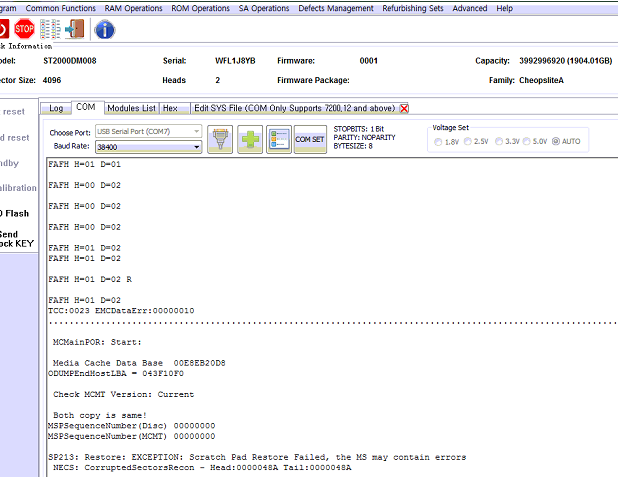Click the serial value WFL1J8YB
Viewport: 618px width, 477px height.
[235, 61]
